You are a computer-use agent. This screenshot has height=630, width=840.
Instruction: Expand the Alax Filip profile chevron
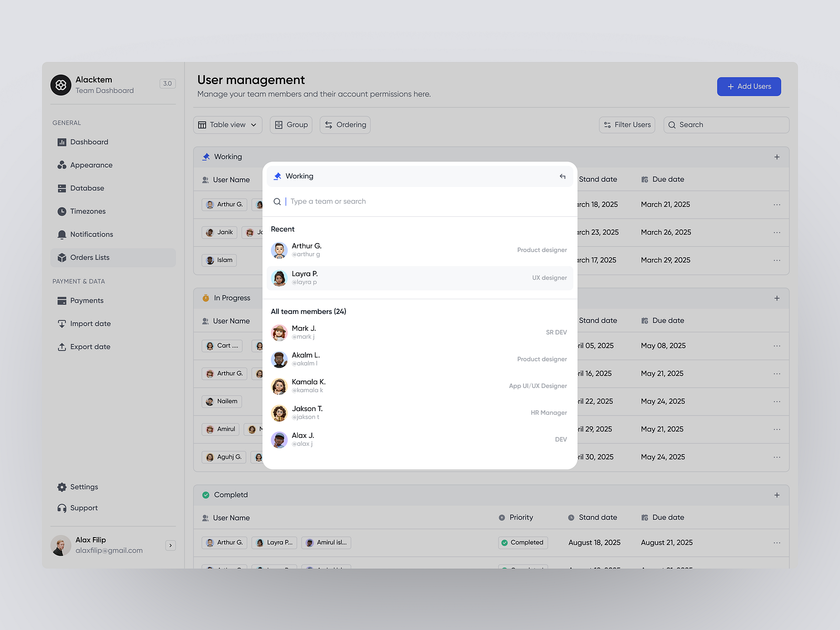[171, 545]
